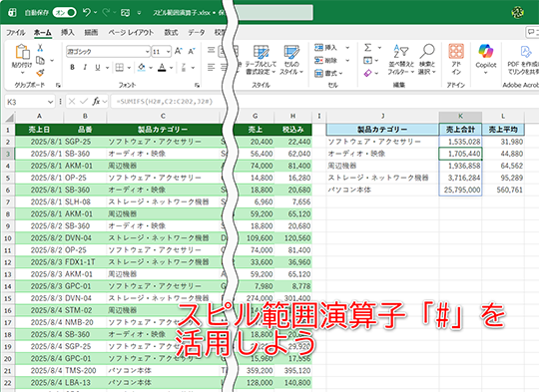Toggle Italic formatting

point(85,68)
